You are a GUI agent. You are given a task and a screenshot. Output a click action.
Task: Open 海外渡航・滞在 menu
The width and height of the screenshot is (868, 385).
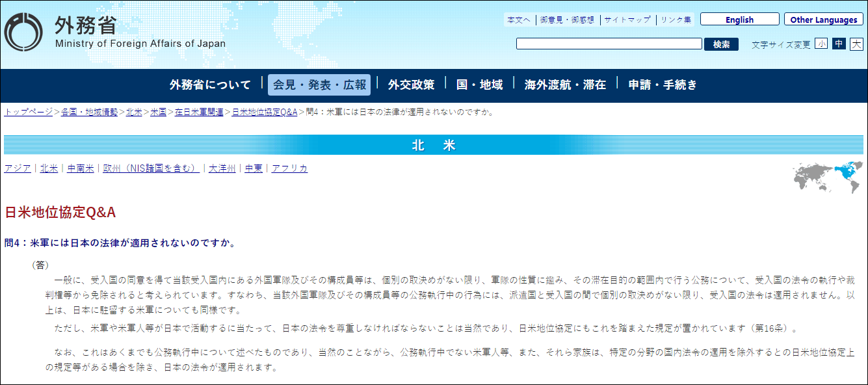pyautogui.click(x=565, y=85)
